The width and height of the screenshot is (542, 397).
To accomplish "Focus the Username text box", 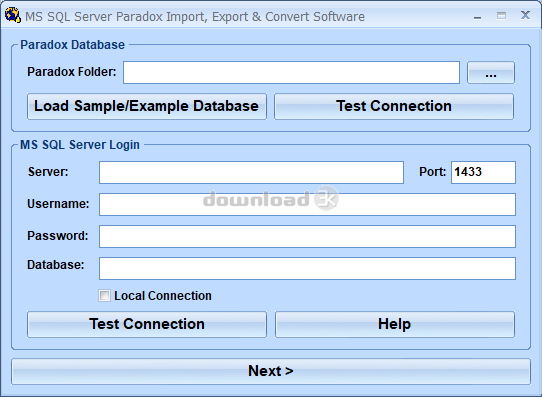I will 307,205.
